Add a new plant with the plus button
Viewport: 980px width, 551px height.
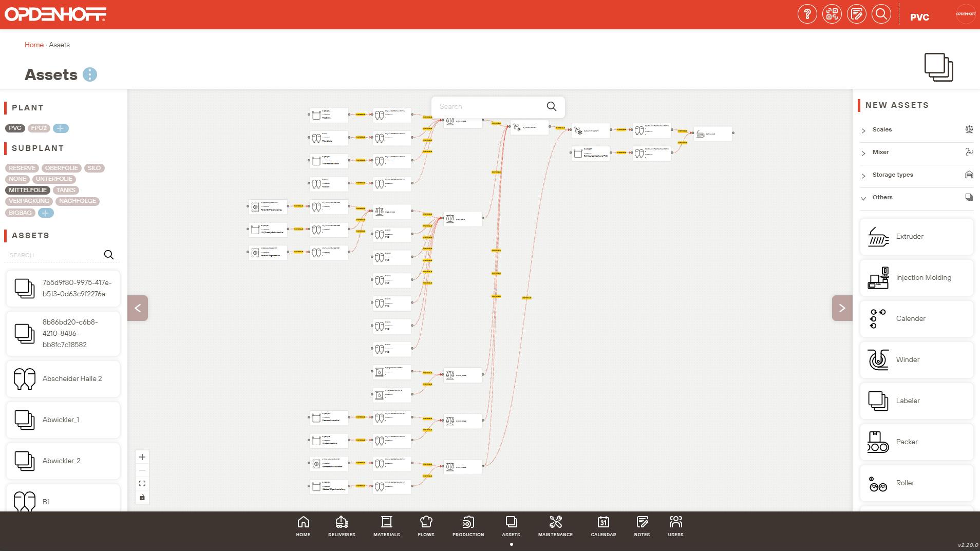point(61,128)
